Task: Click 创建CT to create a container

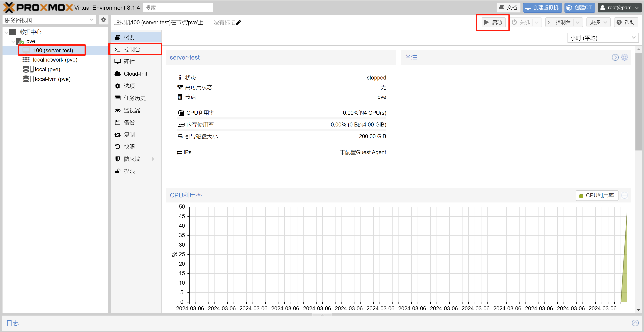Action: [580, 8]
